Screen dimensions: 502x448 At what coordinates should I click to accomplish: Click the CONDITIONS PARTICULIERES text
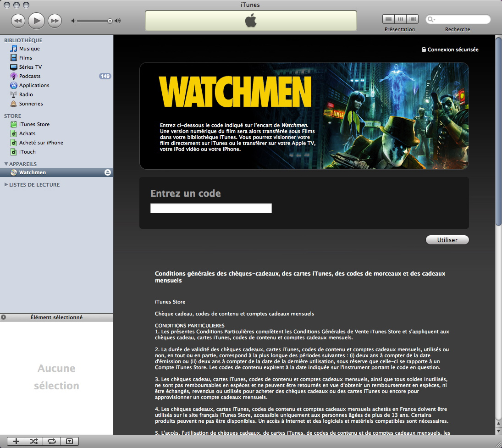pos(189,326)
